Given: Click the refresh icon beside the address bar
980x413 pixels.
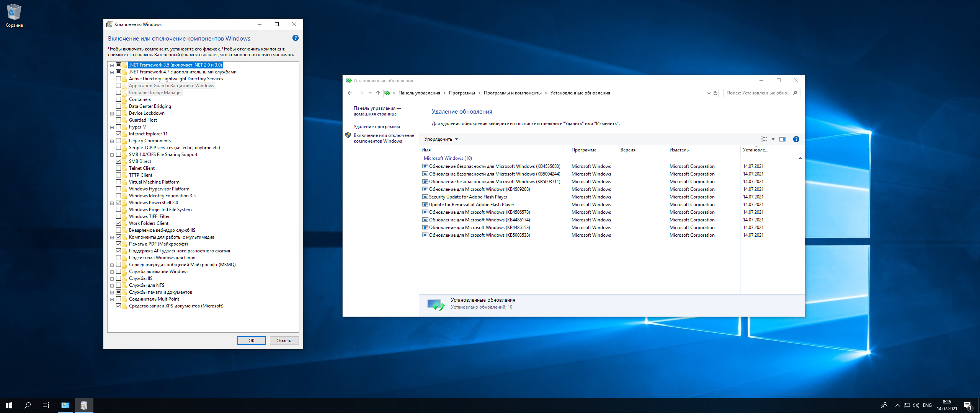Looking at the screenshot, I should pyautogui.click(x=715, y=93).
